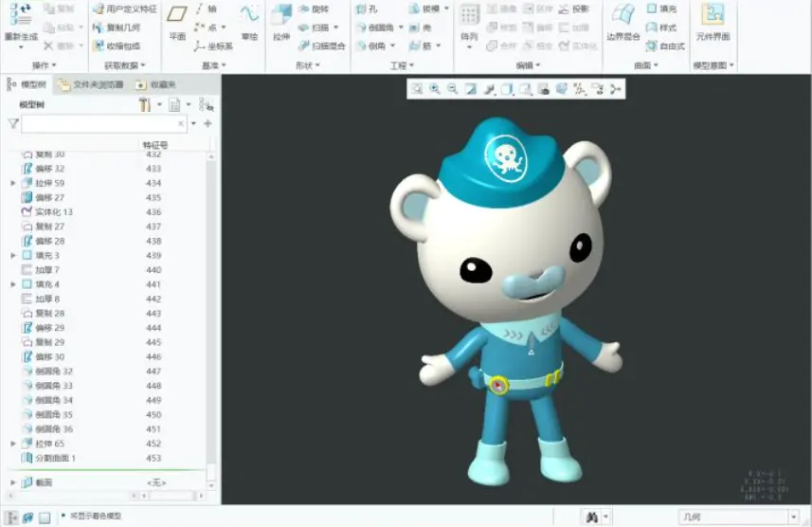Viewport: 812px width, 527px height.
Task: Expand the 拉伸 65 tree node
Action: pos(13,444)
